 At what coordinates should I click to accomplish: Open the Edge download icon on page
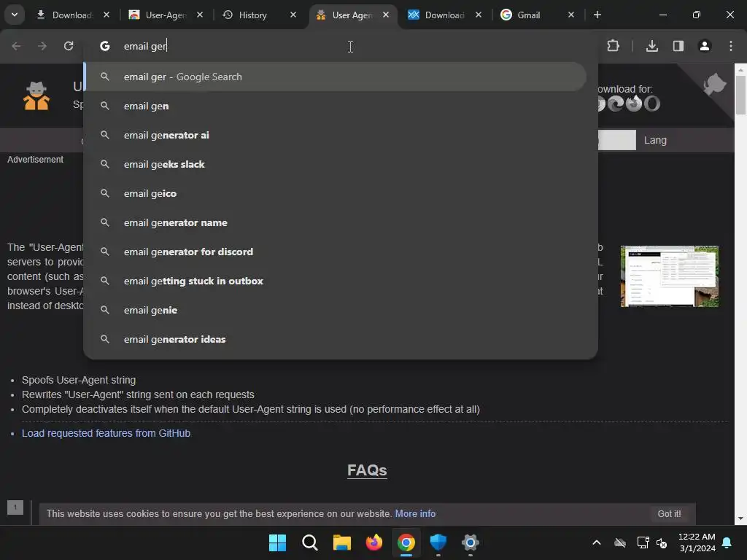[616, 104]
